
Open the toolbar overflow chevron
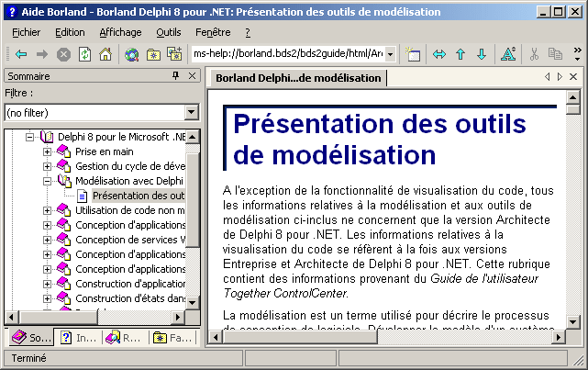pyautogui.click(x=578, y=54)
